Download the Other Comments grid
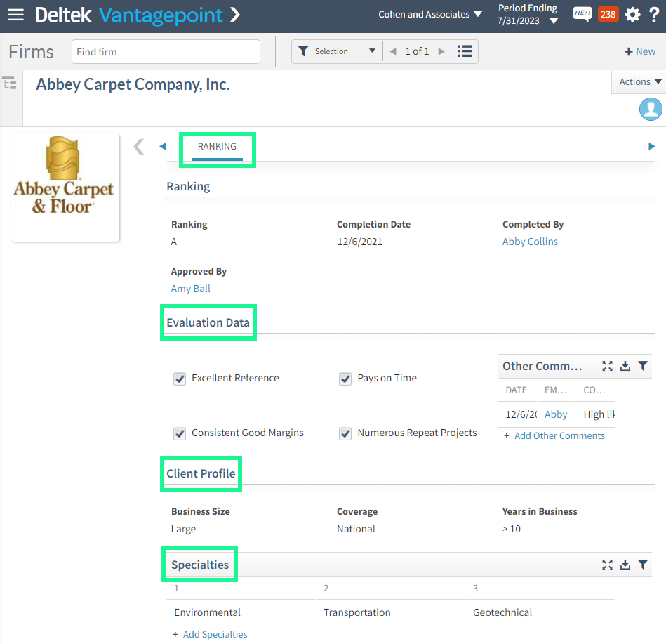The width and height of the screenshot is (666, 644). click(x=625, y=366)
